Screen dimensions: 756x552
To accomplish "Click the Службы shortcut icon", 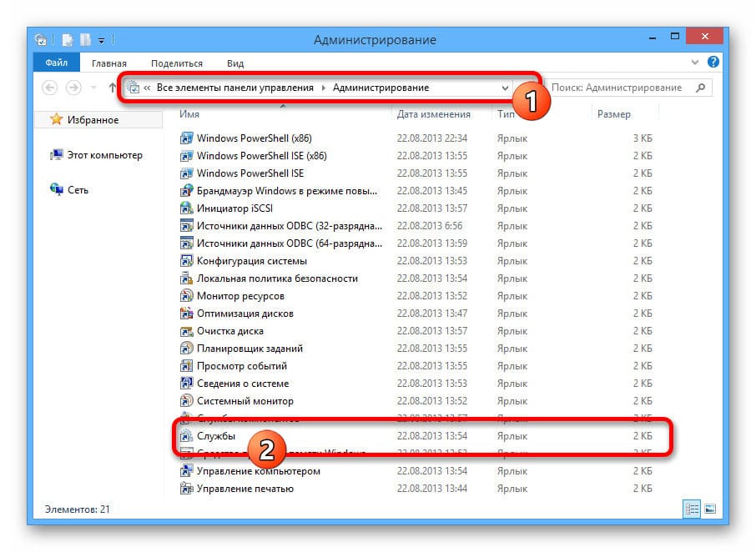I will point(187,436).
